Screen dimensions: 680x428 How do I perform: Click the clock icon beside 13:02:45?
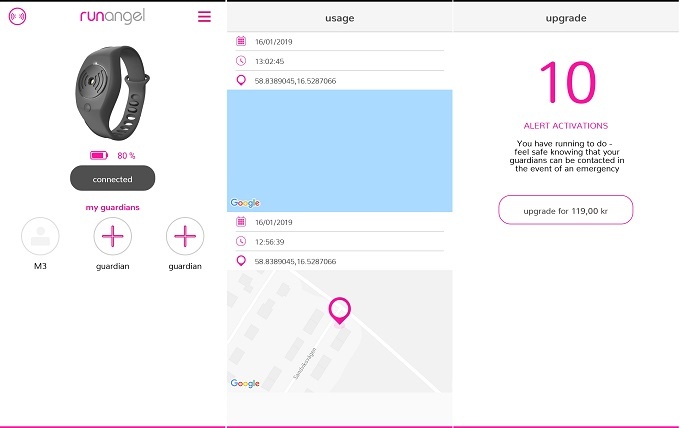[241, 60]
